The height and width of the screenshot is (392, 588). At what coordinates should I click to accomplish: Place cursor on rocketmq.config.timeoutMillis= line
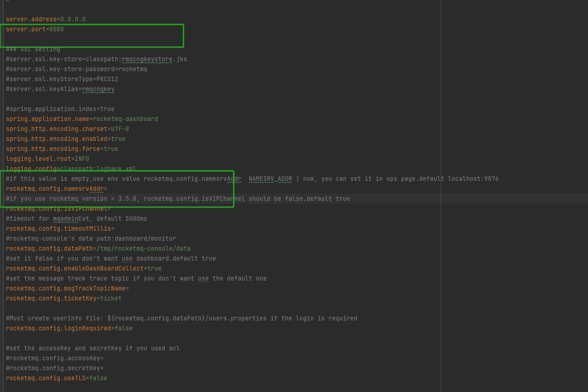pyautogui.click(x=60, y=229)
